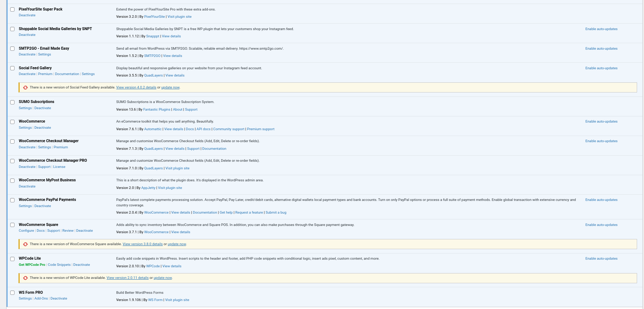644x309 pixels.
Task: Click update icon in WPCode Lite notice
Action: click(25, 278)
